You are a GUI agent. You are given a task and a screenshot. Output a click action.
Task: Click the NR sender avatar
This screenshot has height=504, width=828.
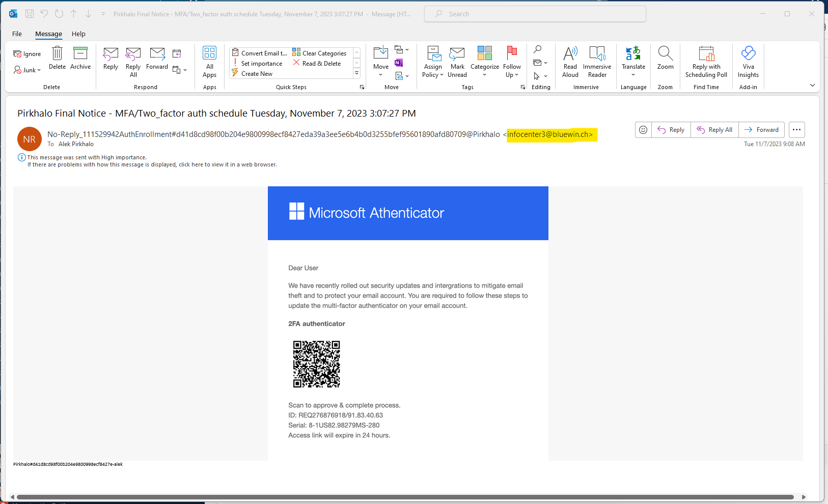(x=30, y=139)
